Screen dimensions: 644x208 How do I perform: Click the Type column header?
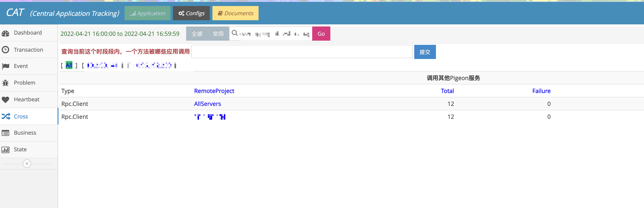point(68,91)
